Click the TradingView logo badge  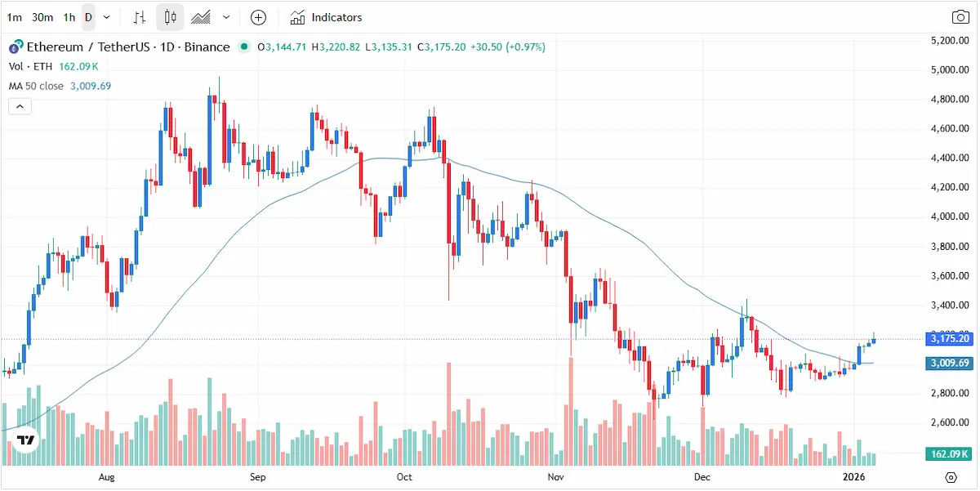(x=26, y=441)
